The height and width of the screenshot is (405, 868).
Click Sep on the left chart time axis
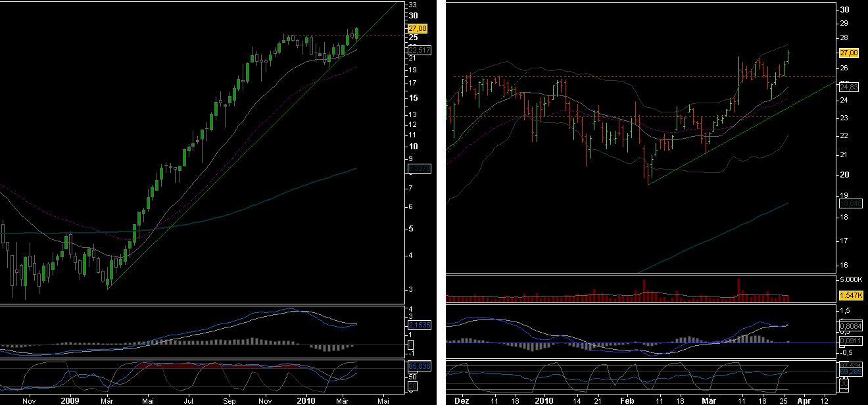click(x=229, y=399)
